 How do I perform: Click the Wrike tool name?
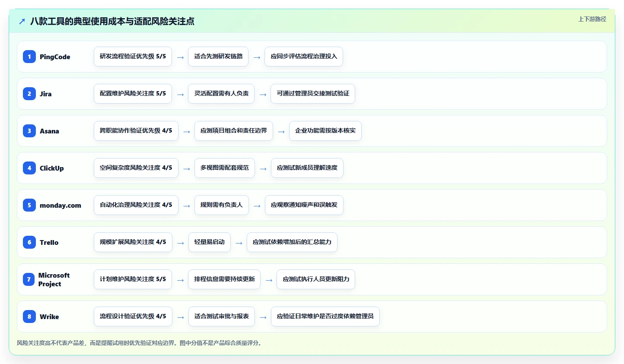pos(49,317)
